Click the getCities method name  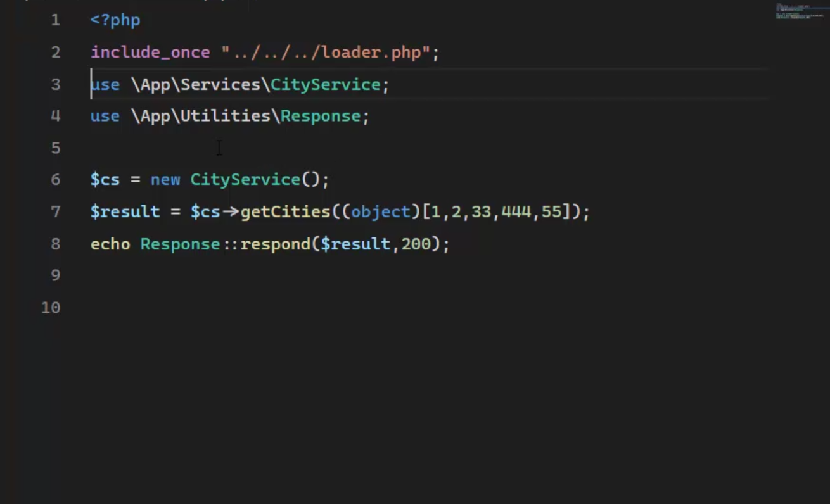(x=286, y=211)
